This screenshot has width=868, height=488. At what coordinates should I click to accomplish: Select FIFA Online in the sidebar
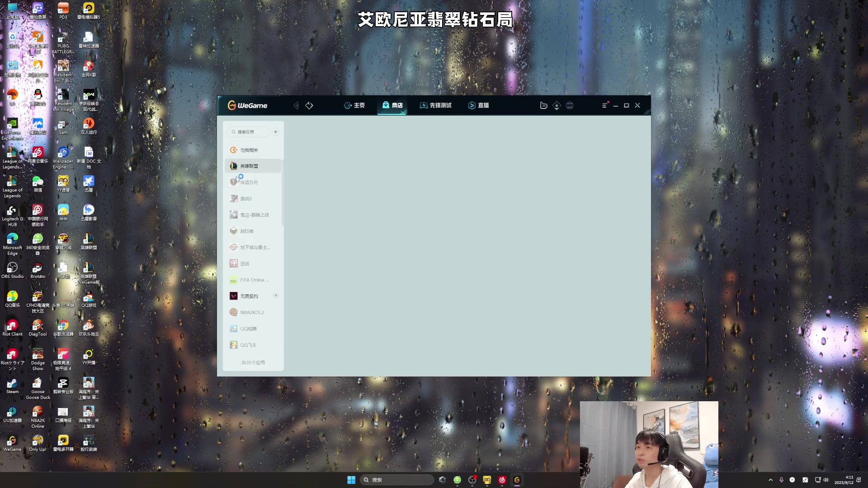coord(253,280)
